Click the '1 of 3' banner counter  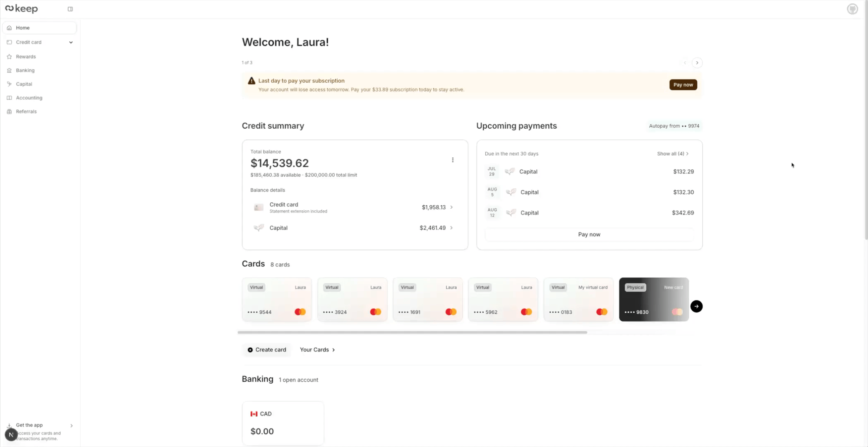(247, 63)
